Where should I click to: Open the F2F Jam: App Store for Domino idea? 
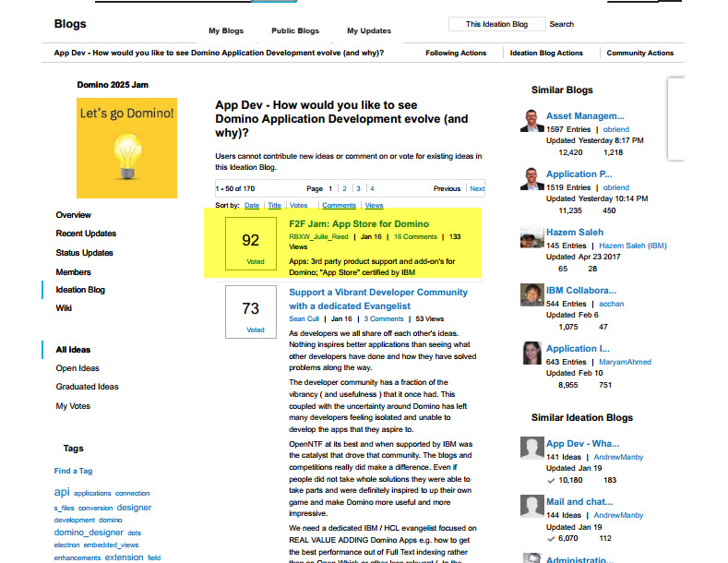tap(359, 224)
